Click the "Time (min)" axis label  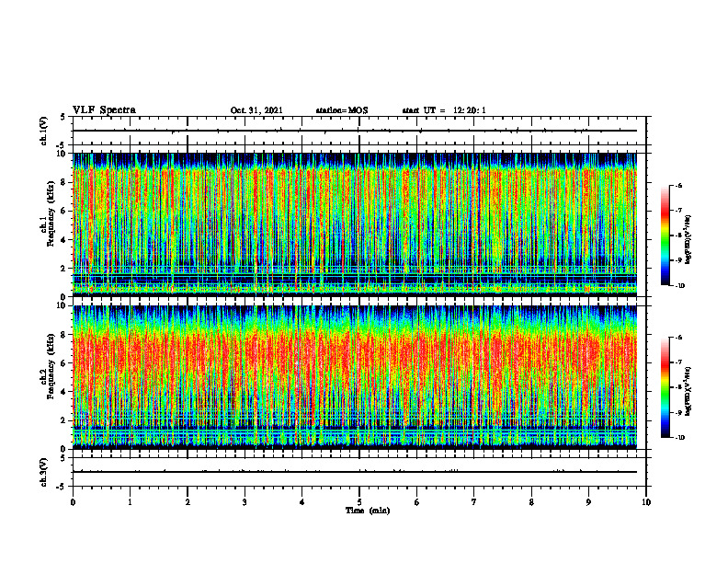[x=368, y=511]
